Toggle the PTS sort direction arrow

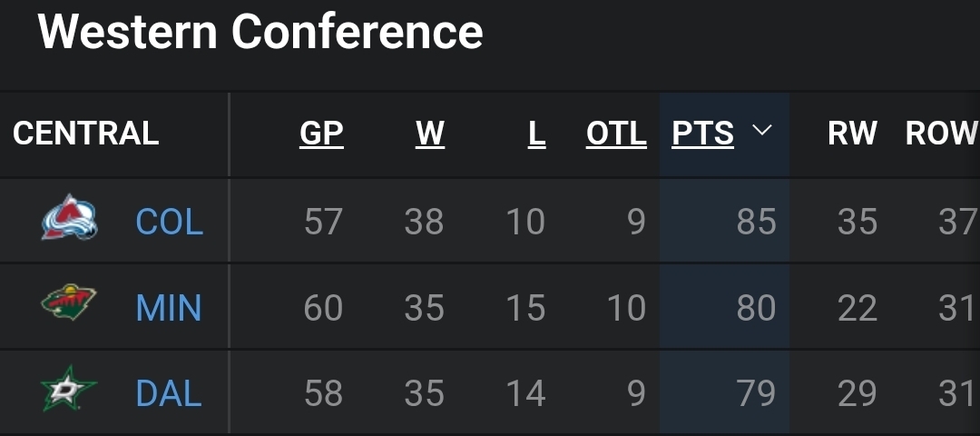[x=762, y=132]
